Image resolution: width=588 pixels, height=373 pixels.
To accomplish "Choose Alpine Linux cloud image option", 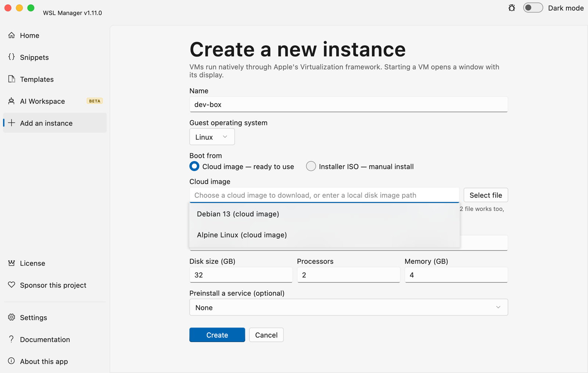I will (x=325, y=235).
